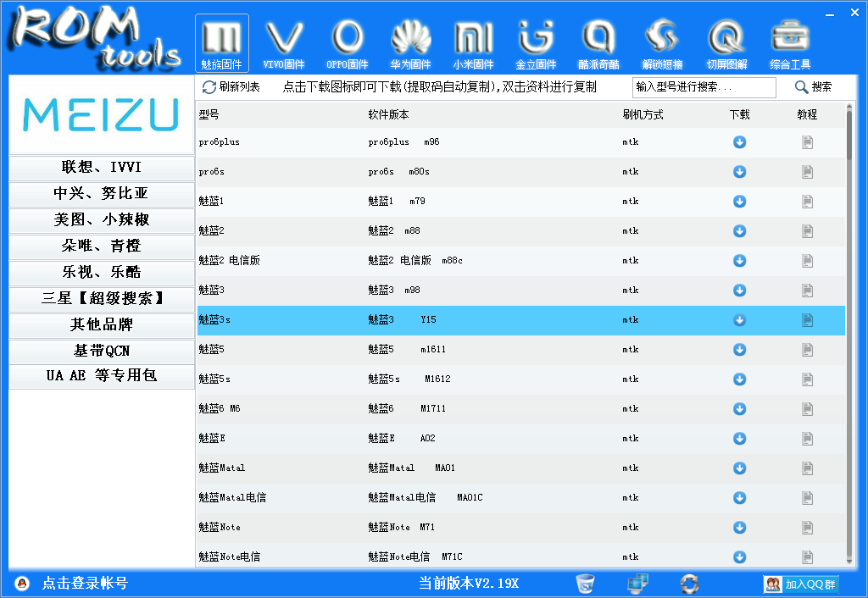The height and width of the screenshot is (598, 868).
Task: Select the 美图、小辣椒 brand button
Action: click(x=102, y=220)
